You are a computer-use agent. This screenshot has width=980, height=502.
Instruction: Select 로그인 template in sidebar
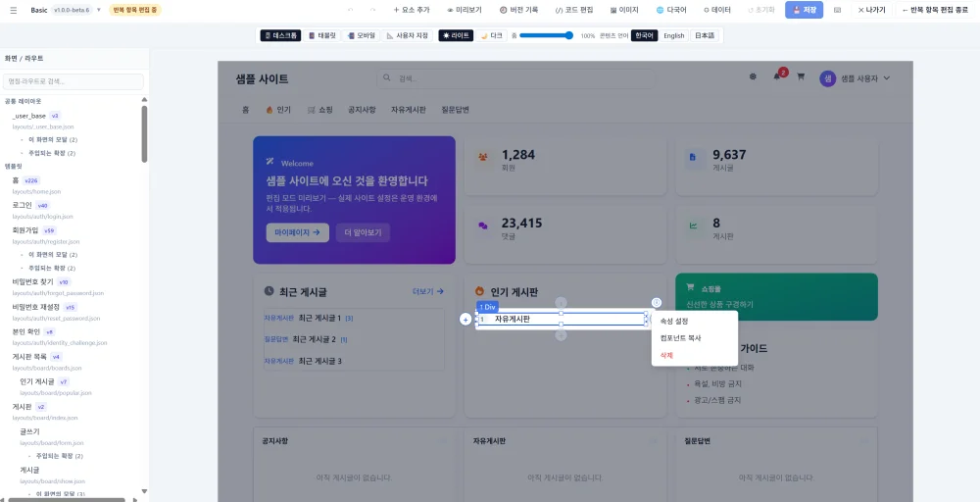22,205
